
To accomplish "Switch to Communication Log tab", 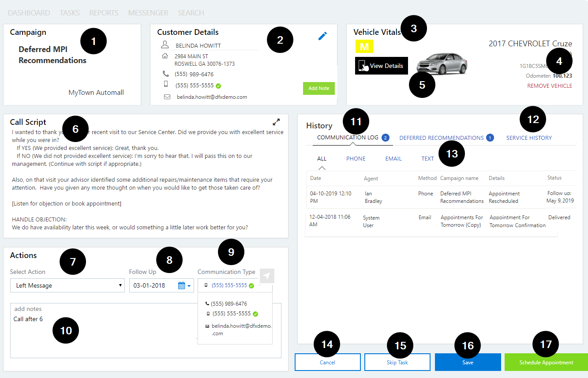I will [x=348, y=138].
